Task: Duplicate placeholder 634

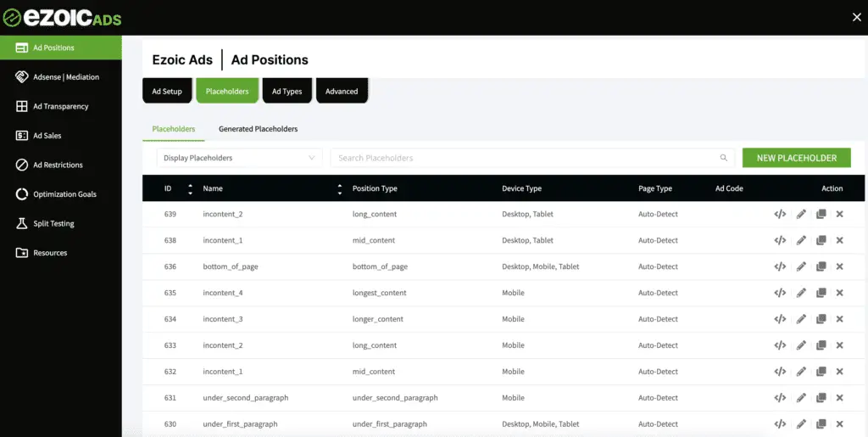Action: tap(821, 319)
